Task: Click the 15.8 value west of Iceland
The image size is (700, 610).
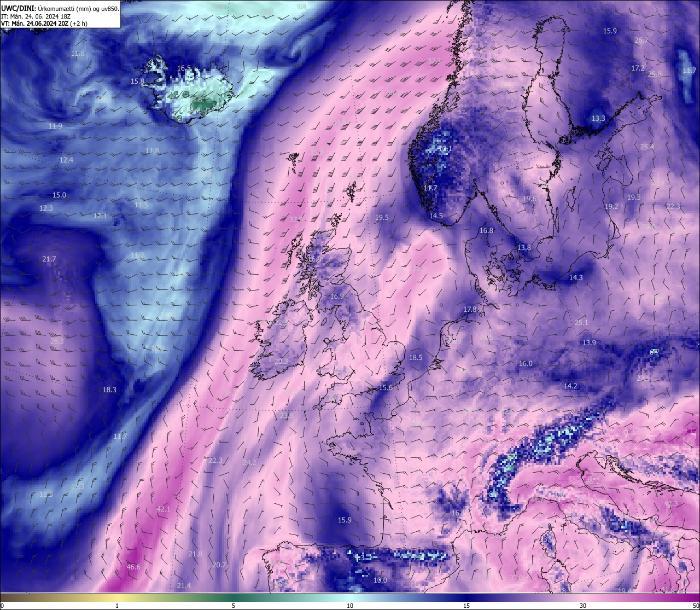Action: point(137,81)
